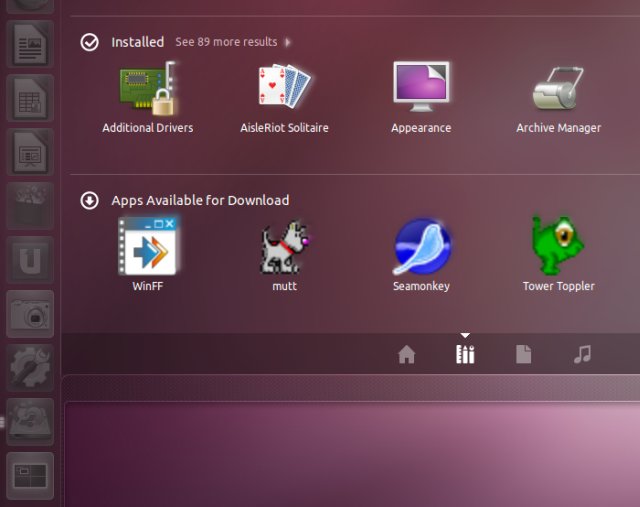Click See 89 more results link
The image size is (640, 507).
tap(226, 42)
